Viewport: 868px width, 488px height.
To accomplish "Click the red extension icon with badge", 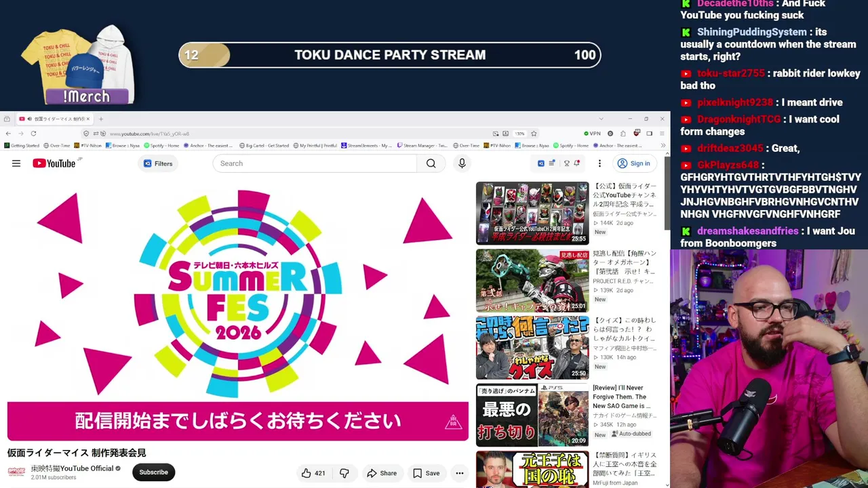I will pos(636,134).
